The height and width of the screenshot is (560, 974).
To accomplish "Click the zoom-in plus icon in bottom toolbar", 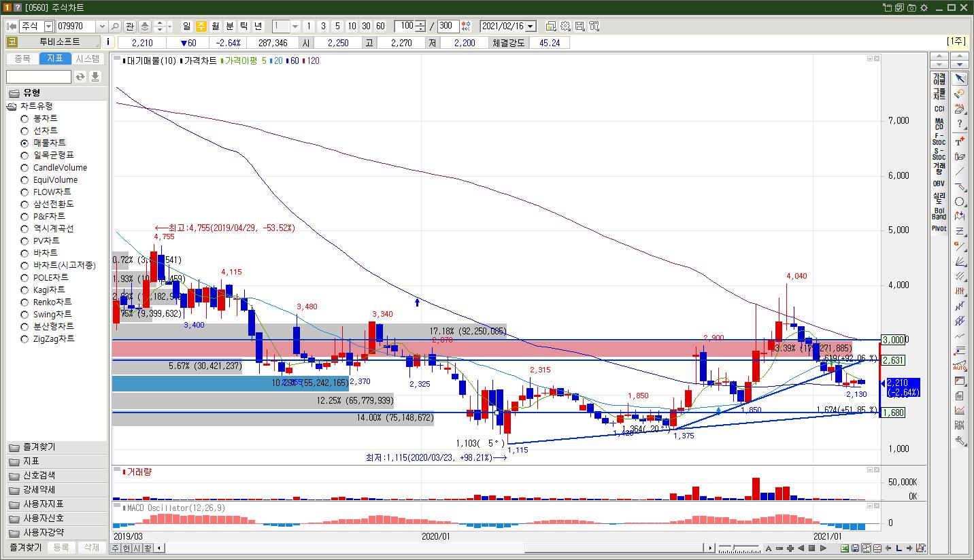I will 790,548.
